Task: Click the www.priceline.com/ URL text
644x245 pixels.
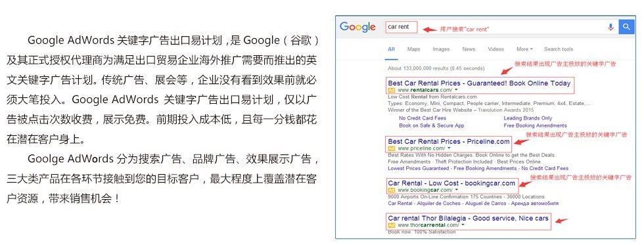Action: tap(421, 148)
